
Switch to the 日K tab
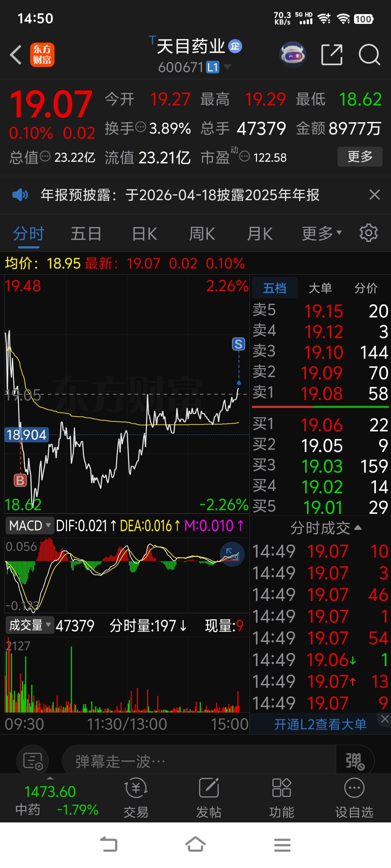pos(144,233)
